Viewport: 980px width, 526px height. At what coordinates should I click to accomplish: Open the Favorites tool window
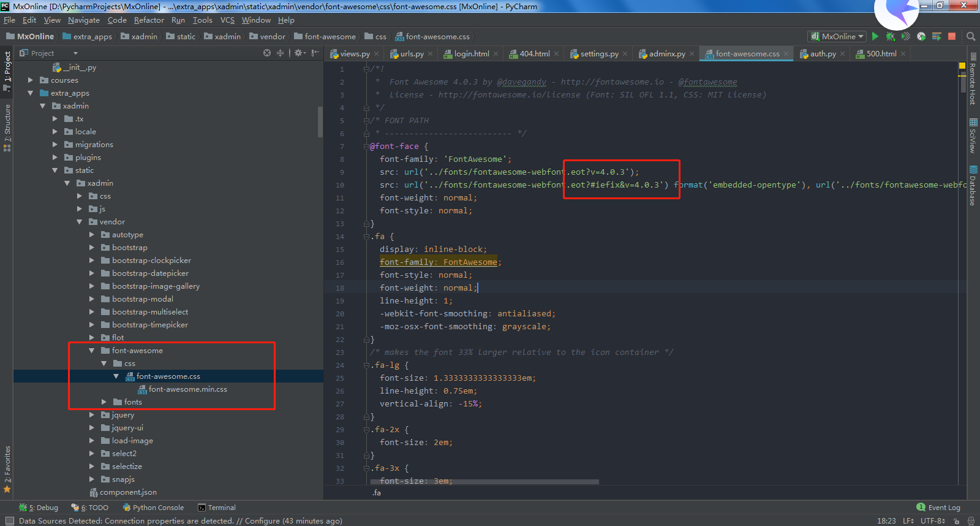pyautogui.click(x=7, y=469)
